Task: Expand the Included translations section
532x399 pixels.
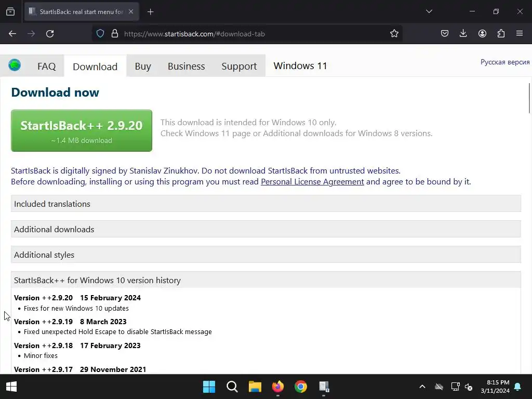Action: tap(265, 204)
